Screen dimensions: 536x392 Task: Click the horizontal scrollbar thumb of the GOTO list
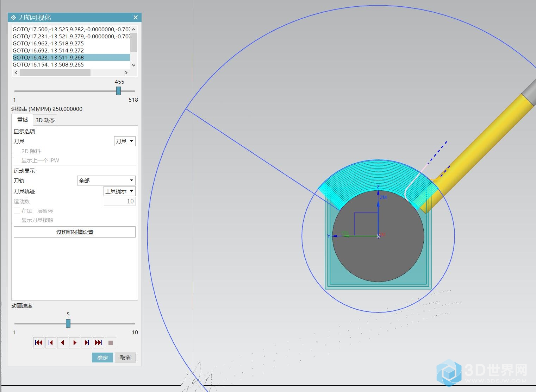click(x=55, y=72)
